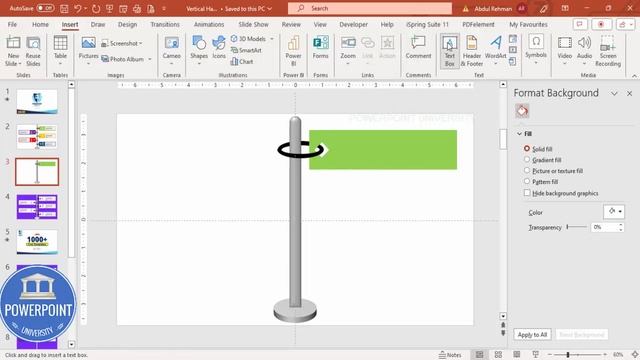This screenshot has height=360, width=640.
Task: Select slide 2 thumbnail
Action: 37,137
